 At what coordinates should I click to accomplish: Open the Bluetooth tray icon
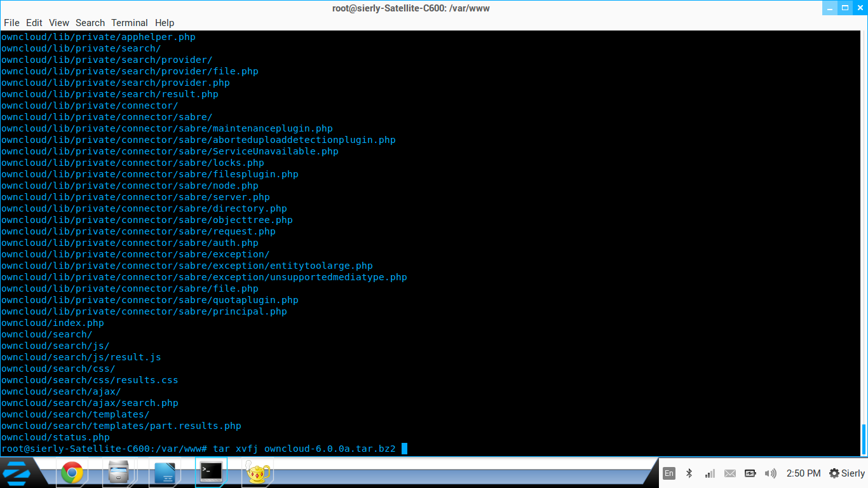(689, 473)
